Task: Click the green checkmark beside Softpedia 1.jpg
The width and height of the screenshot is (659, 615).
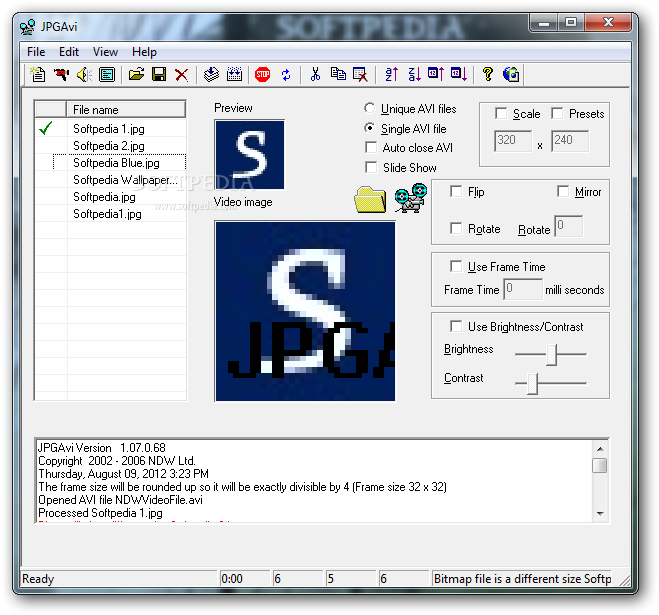Action: (x=46, y=128)
